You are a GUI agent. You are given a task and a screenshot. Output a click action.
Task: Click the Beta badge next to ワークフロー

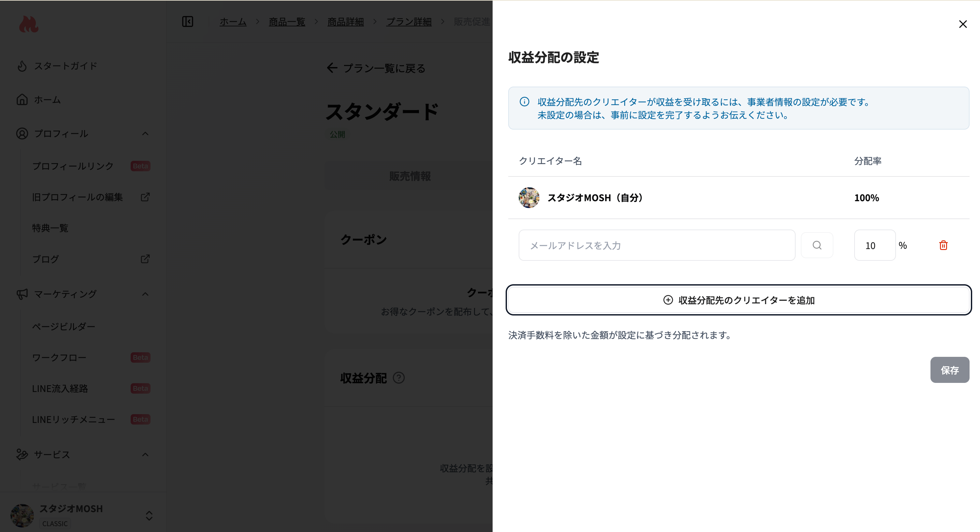point(140,357)
